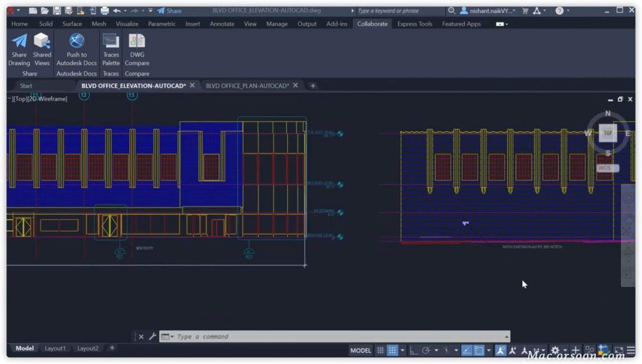This screenshot has height=364, width=642.
Task: Click Push to Autodesk Docs
Action: tap(76, 49)
